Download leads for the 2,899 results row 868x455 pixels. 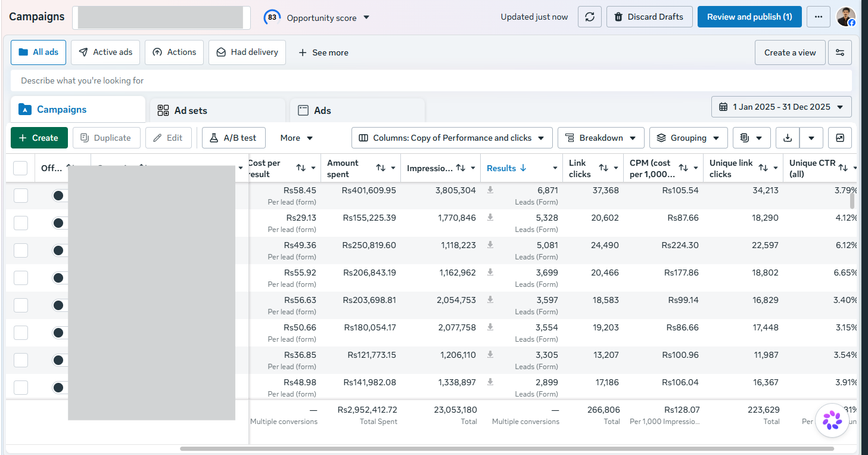tap(490, 382)
